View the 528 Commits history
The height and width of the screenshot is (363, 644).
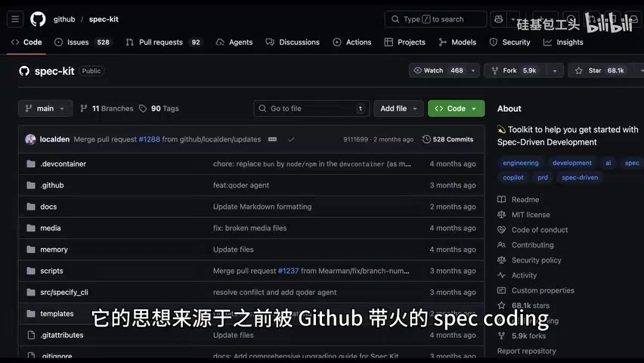coord(447,139)
